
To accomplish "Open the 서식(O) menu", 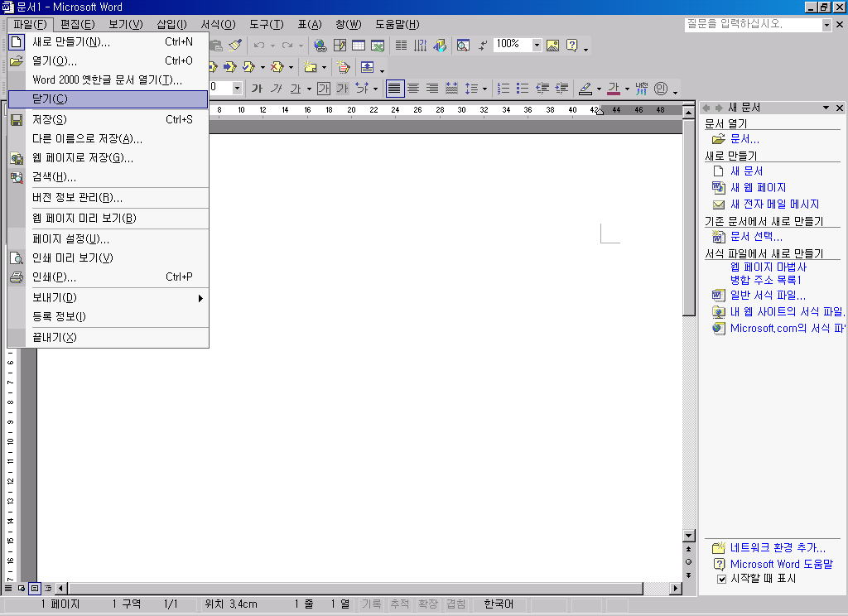I will pos(219,24).
